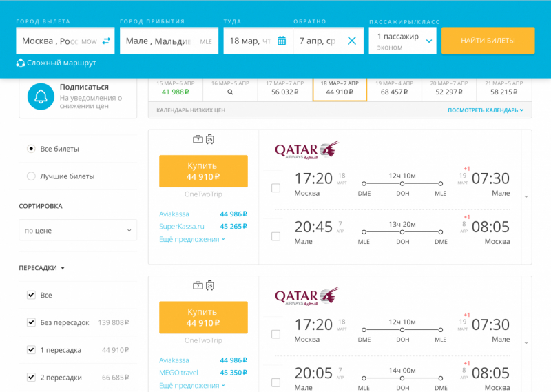Screen dimensions: 551x392
Task: Click the search magnifier under 16 МАР–5 АПР
Action: [x=230, y=92]
